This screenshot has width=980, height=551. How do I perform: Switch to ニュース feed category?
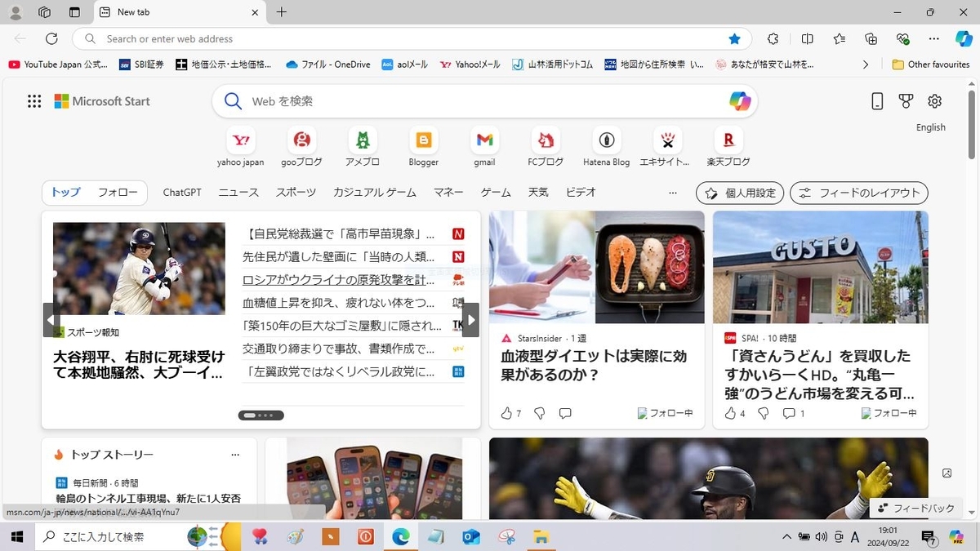[x=238, y=193]
